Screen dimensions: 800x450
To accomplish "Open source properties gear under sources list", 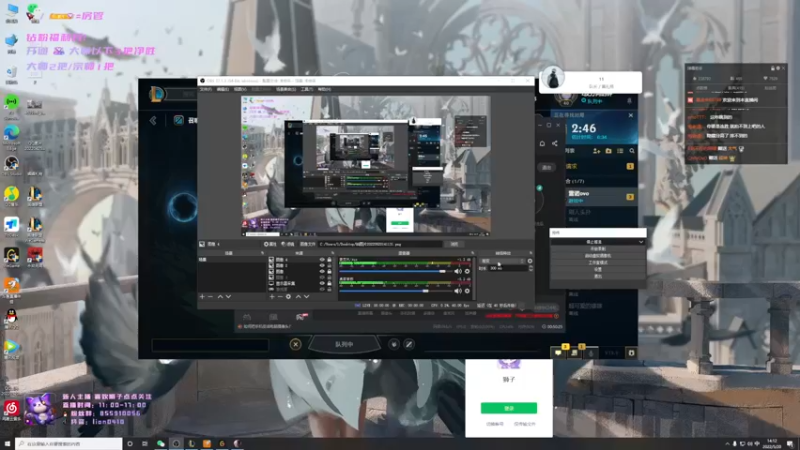I will click(x=288, y=296).
